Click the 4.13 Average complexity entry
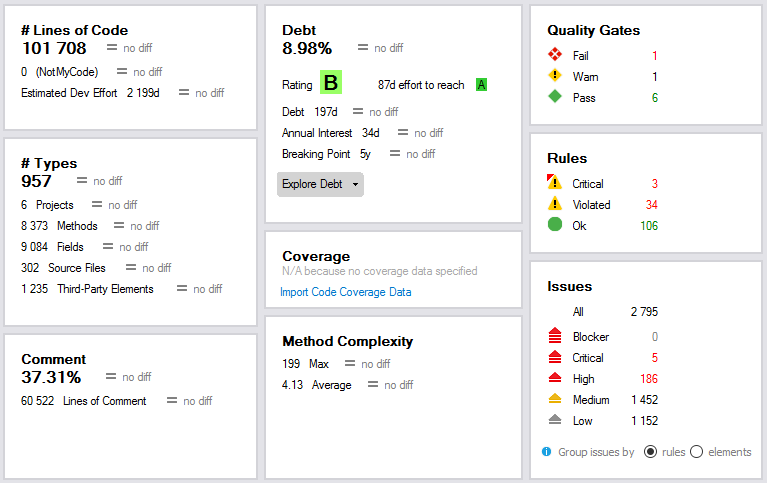The width and height of the screenshot is (767, 483). [x=316, y=385]
